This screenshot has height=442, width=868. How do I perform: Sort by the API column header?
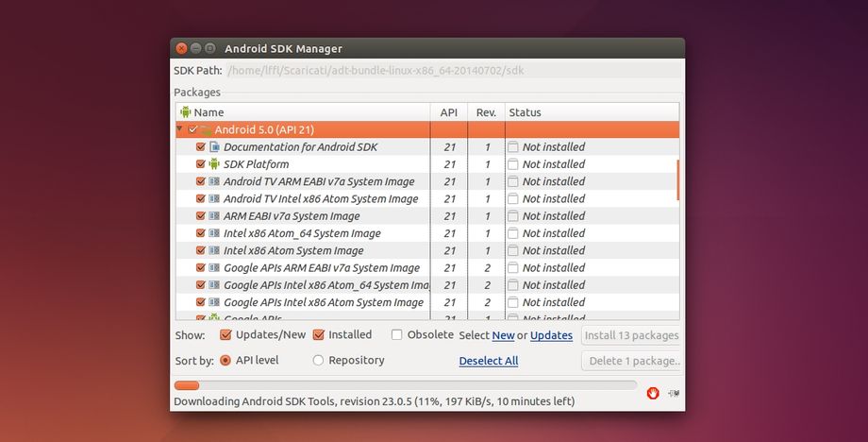click(x=448, y=112)
